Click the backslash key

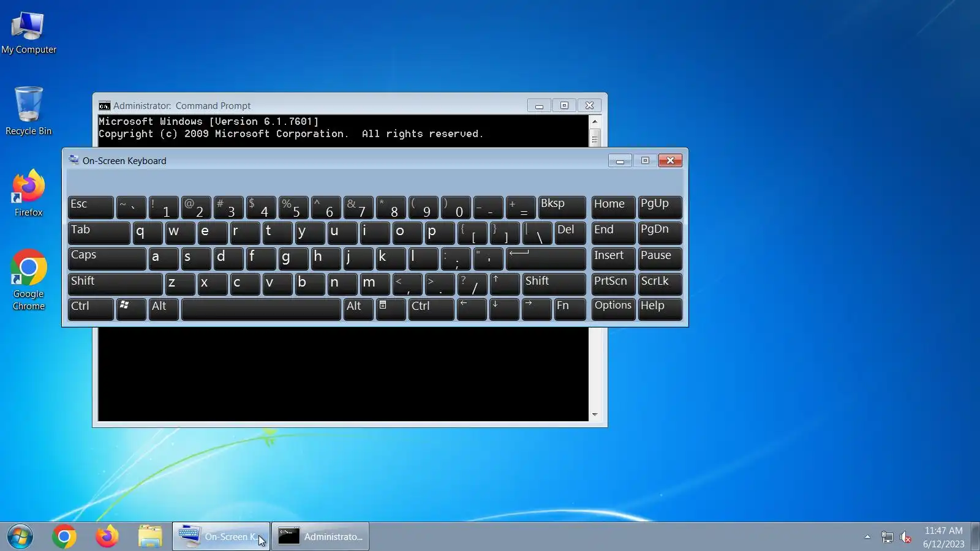(537, 233)
